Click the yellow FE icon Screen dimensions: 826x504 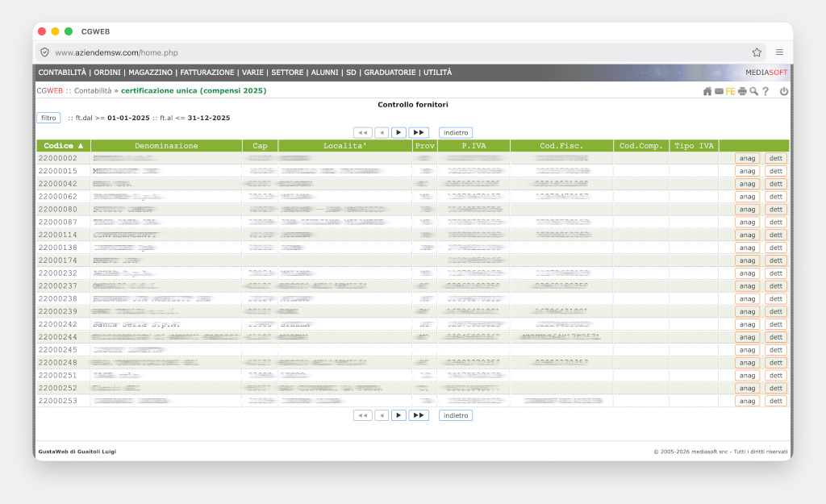tap(730, 91)
